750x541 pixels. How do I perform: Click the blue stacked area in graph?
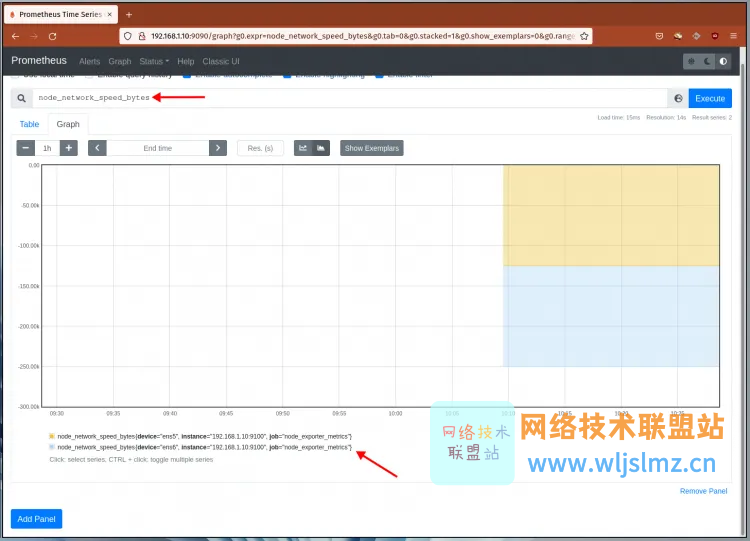click(x=611, y=316)
